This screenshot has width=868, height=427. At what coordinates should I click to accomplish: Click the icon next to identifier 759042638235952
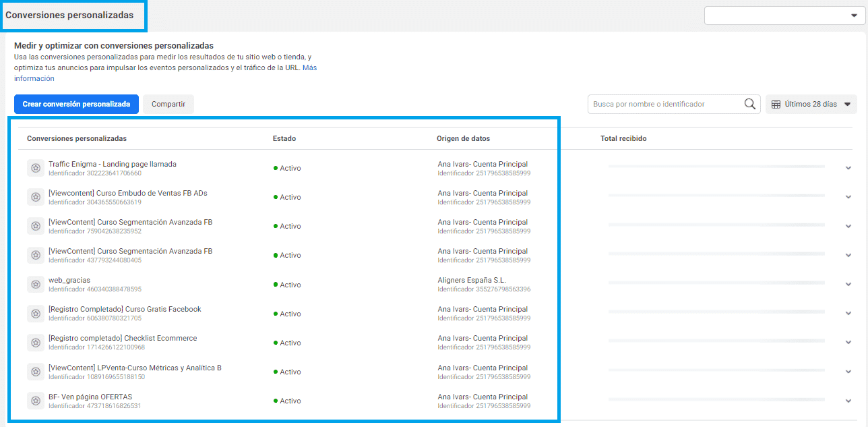coord(36,226)
